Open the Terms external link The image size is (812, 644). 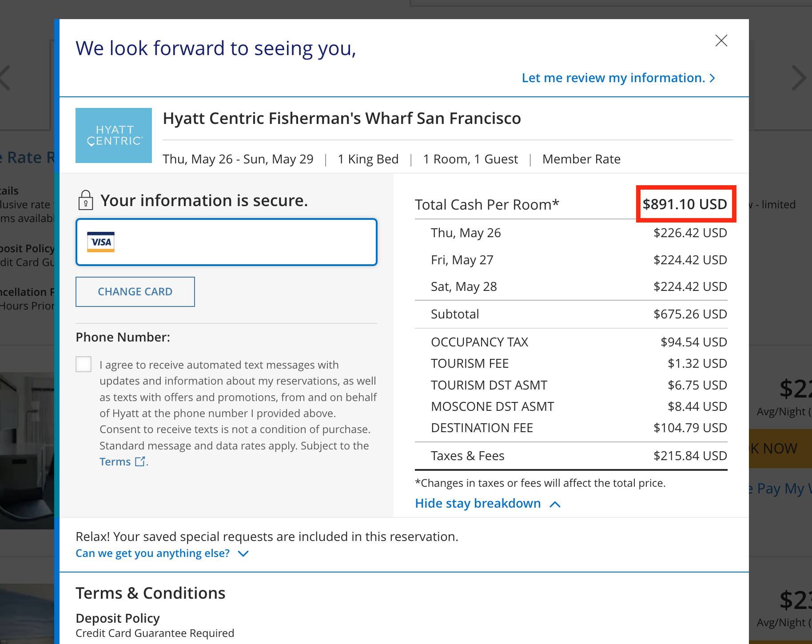coord(122,462)
